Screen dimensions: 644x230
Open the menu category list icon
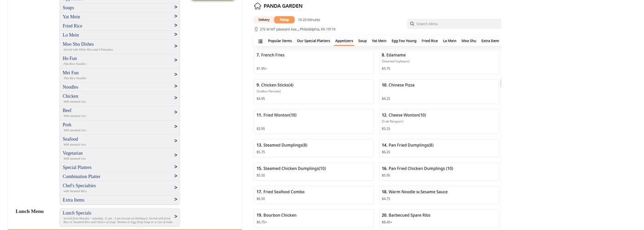click(260, 41)
